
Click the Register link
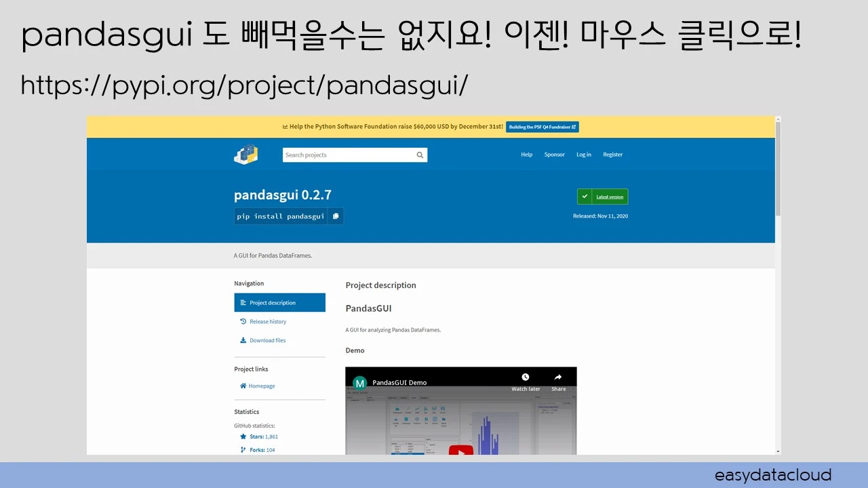tap(612, 155)
